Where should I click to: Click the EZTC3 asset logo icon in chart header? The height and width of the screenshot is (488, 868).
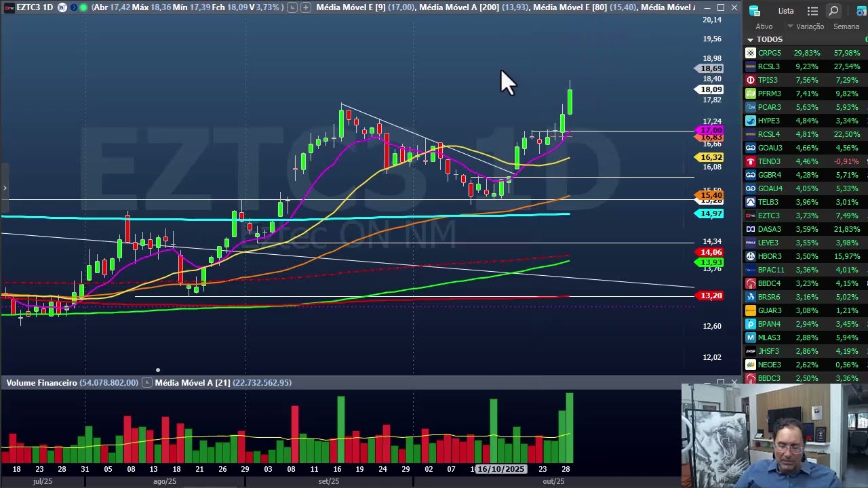[8, 7]
